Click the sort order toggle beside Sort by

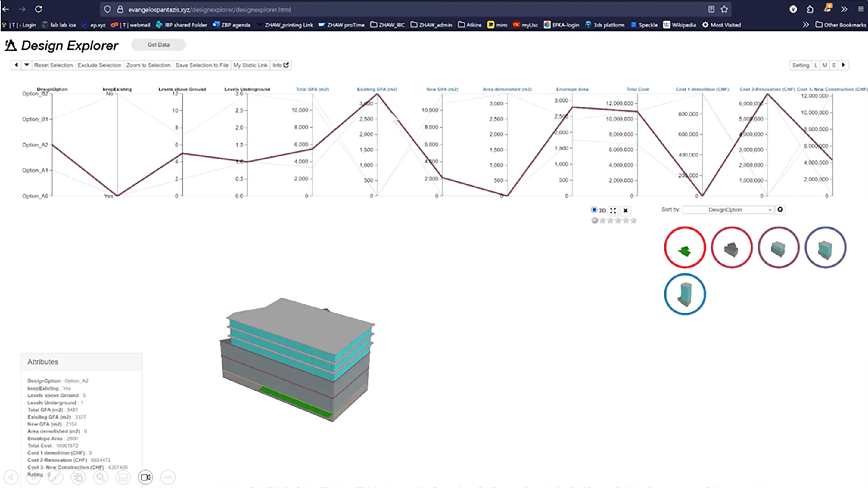pos(780,209)
